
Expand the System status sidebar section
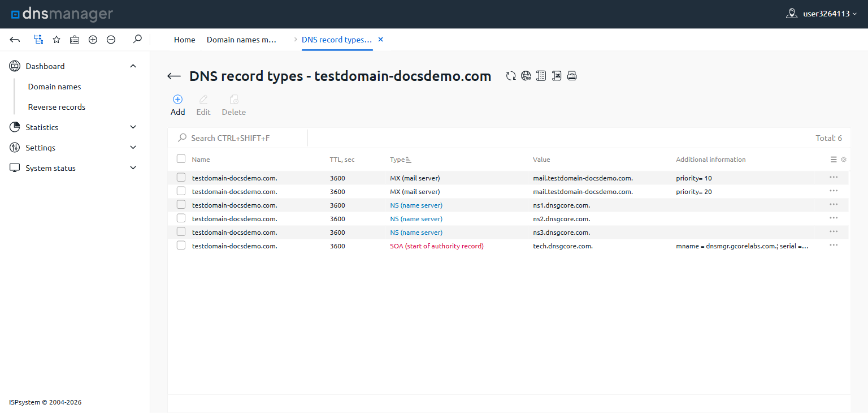(133, 168)
